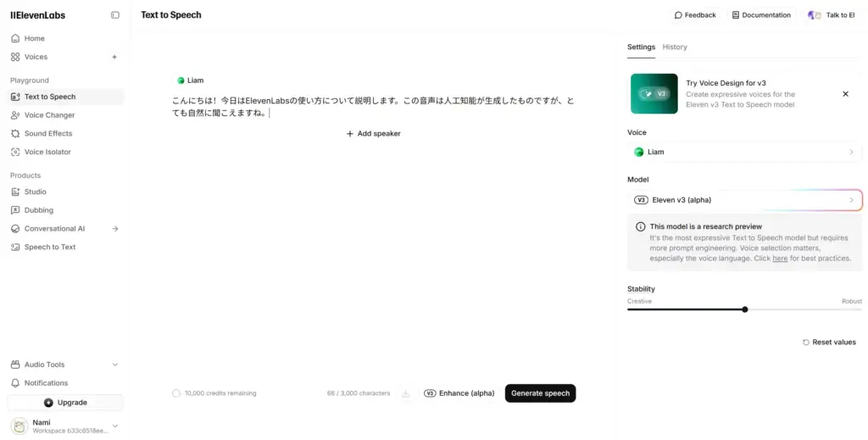This screenshot has width=868, height=440.
Task: Click Reset values
Action: tap(829, 342)
